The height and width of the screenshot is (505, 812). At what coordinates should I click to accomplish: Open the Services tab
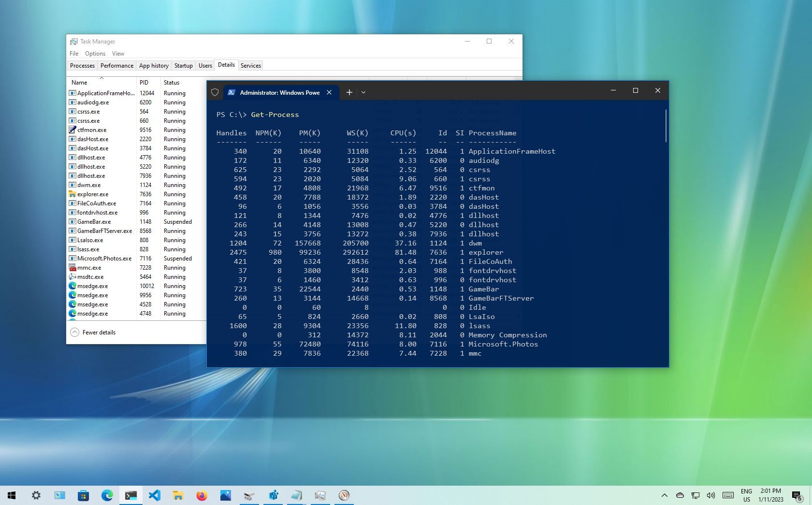pos(250,66)
